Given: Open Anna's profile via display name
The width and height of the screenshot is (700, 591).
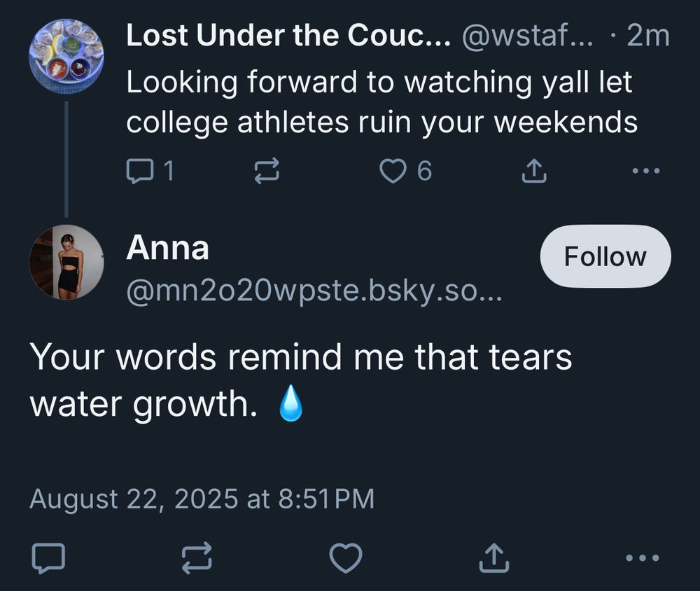Looking at the screenshot, I should point(168,246).
